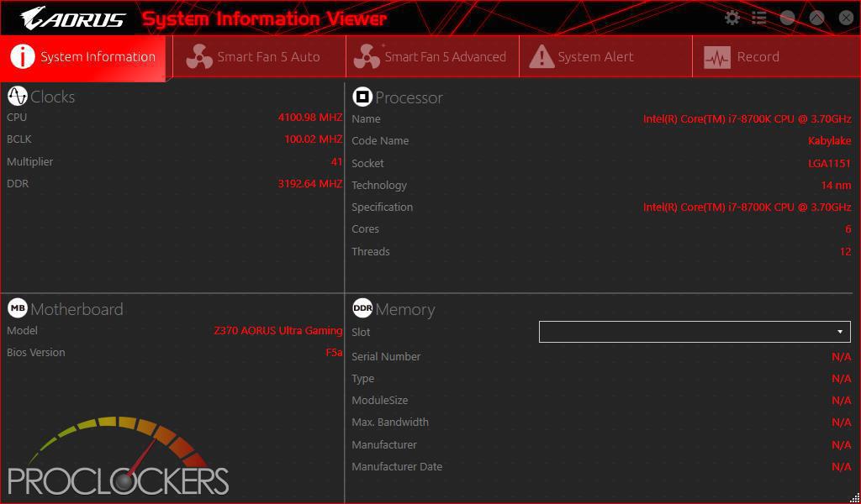Screen dimensions: 861x504
Task: Click the window resize grip in the corner
Action: 854,497
